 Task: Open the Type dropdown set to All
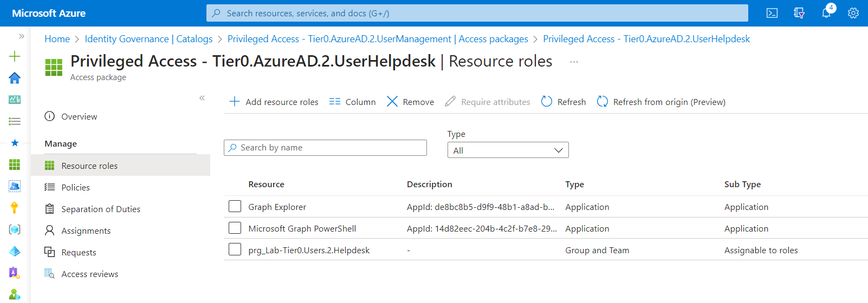[508, 150]
